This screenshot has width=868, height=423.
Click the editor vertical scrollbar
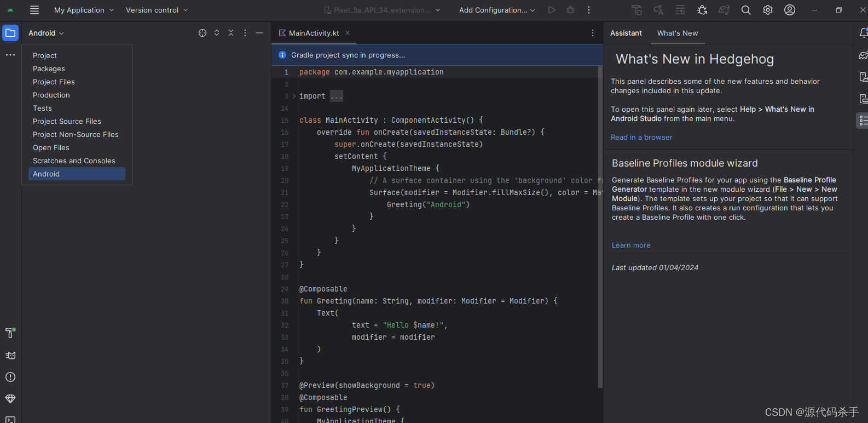pos(600,227)
